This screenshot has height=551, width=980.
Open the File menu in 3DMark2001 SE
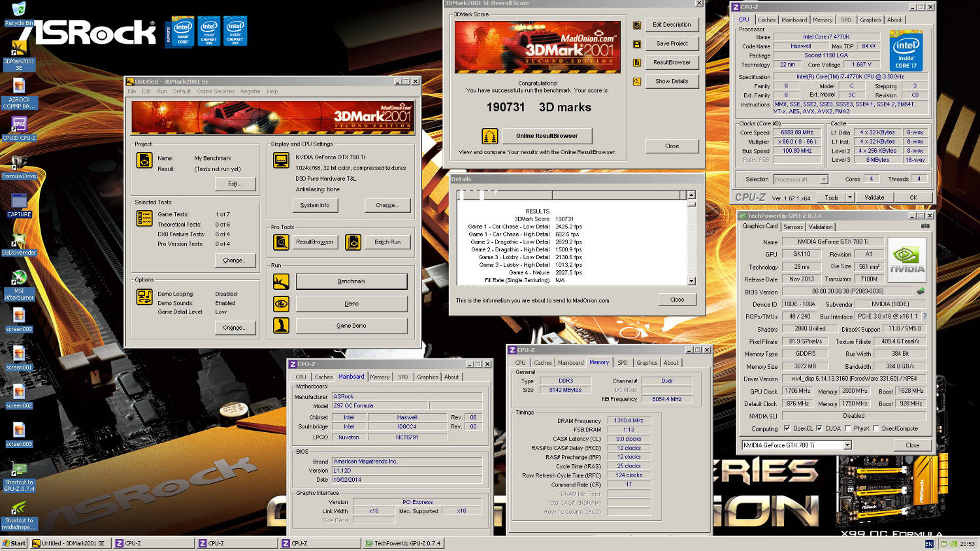(132, 91)
